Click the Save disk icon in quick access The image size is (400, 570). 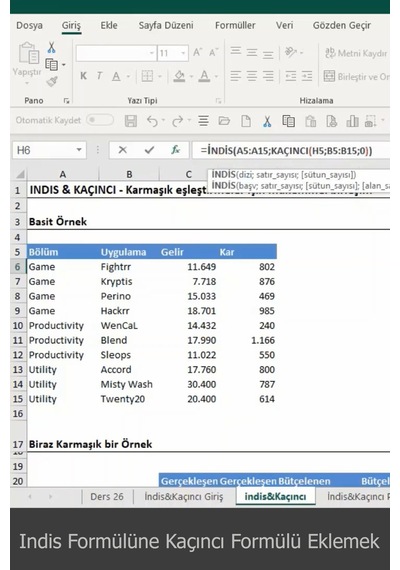131,121
